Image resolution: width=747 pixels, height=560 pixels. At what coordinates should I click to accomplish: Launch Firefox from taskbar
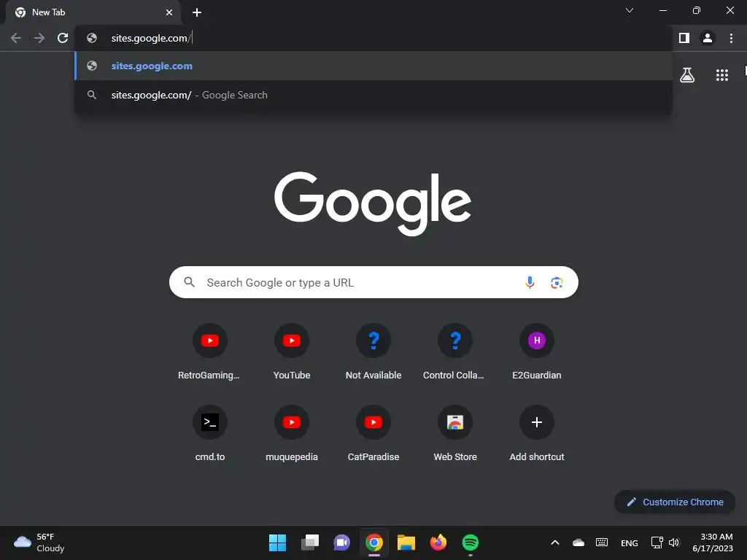[x=438, y=542]
